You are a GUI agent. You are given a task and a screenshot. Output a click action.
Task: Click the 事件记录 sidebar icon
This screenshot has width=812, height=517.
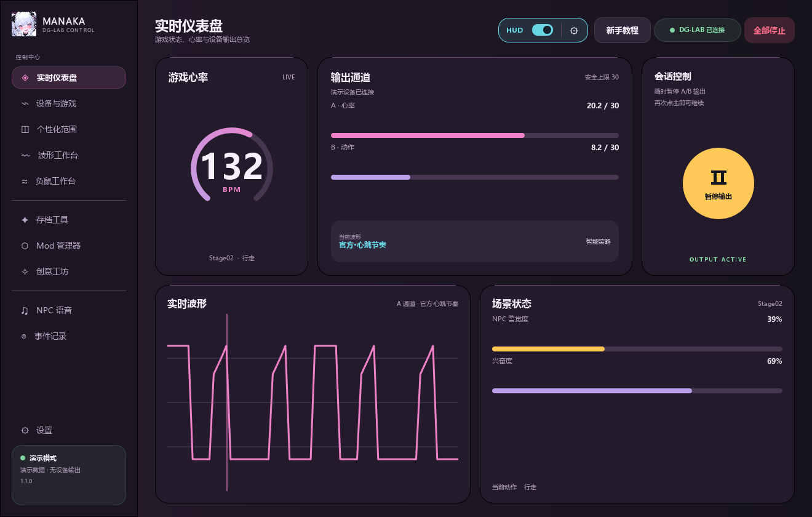(24, 336)
